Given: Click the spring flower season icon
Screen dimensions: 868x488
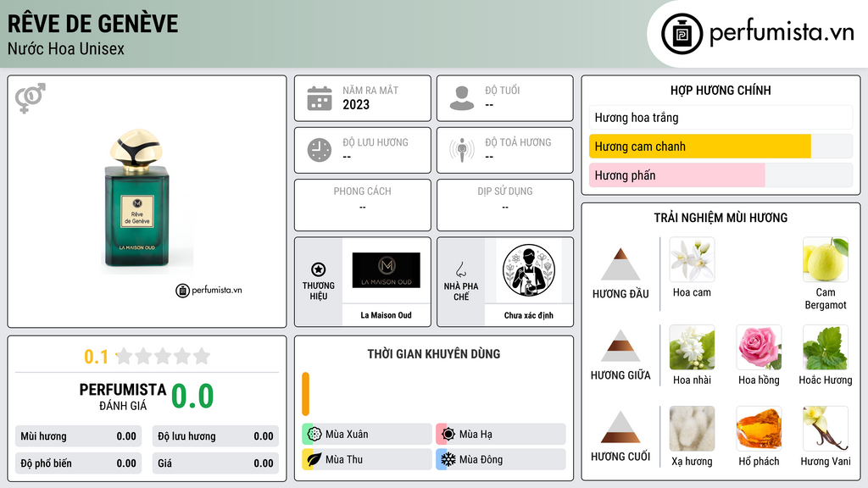Looking at the screenshot, I should (314, 435).
